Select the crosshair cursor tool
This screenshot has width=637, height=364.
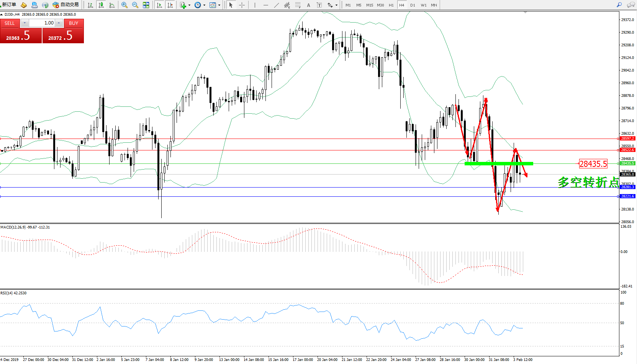pyautogui.click(x=242, y=5)
